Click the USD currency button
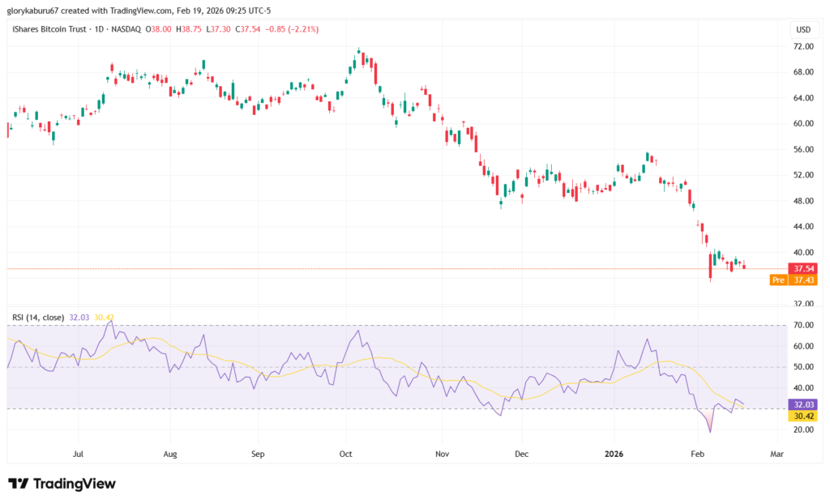This screenshot has height=504, width=830. 803,30
